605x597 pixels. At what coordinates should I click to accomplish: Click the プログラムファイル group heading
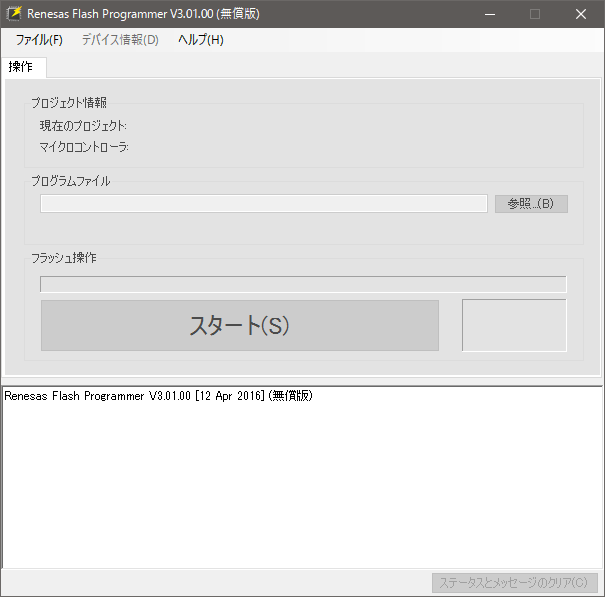pyautogui.click(x=71, y=181)
